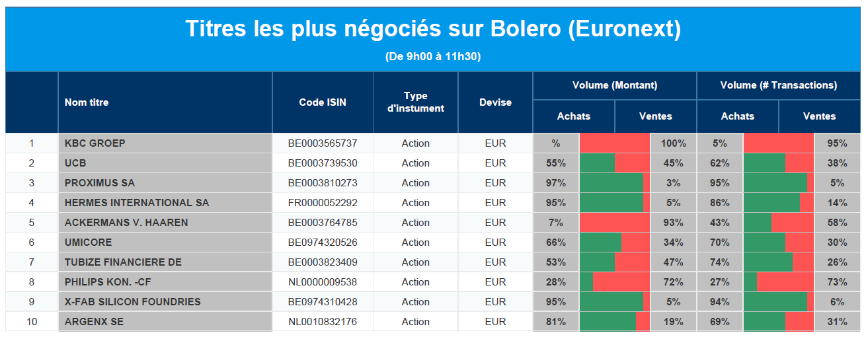Viewport: 868px width, 339px height.
Task: Click ISIN code BE0003823409 for Tubize
Action: click(323, 262)
